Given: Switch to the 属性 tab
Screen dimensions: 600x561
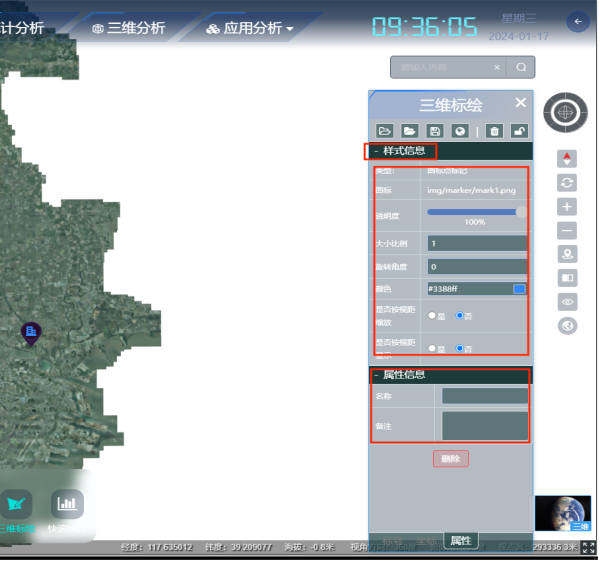Looking at the screenshot, I should click(461, 541).
